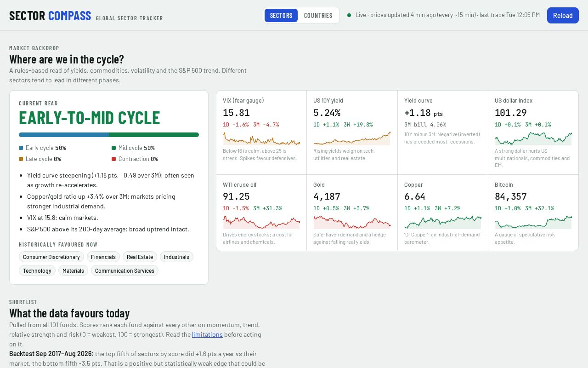Image resolution: width=588 pixels, height=368 pixels.
Task: Click the Bitcoin price sparkline chart
Action: [x=533, y=222]
